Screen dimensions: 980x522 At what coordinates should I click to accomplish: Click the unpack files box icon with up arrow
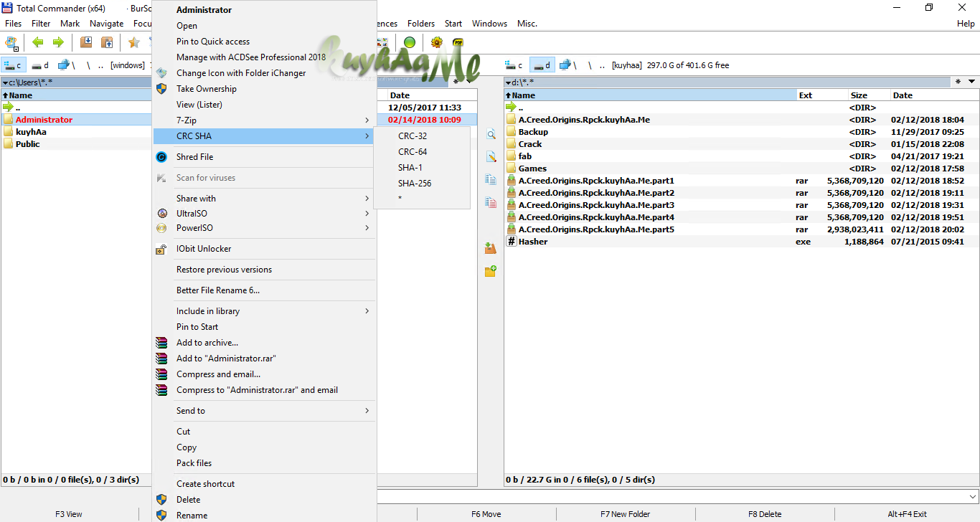(106, 42)
